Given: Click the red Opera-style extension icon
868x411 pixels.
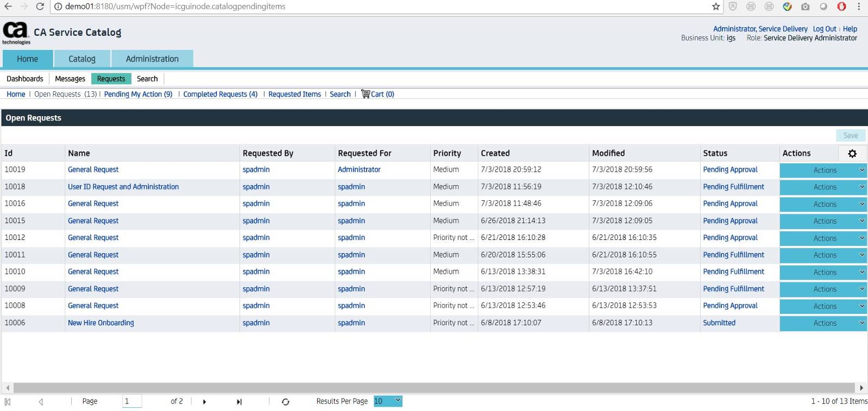Looking at the screenshot, I should (x=841, y=7).
